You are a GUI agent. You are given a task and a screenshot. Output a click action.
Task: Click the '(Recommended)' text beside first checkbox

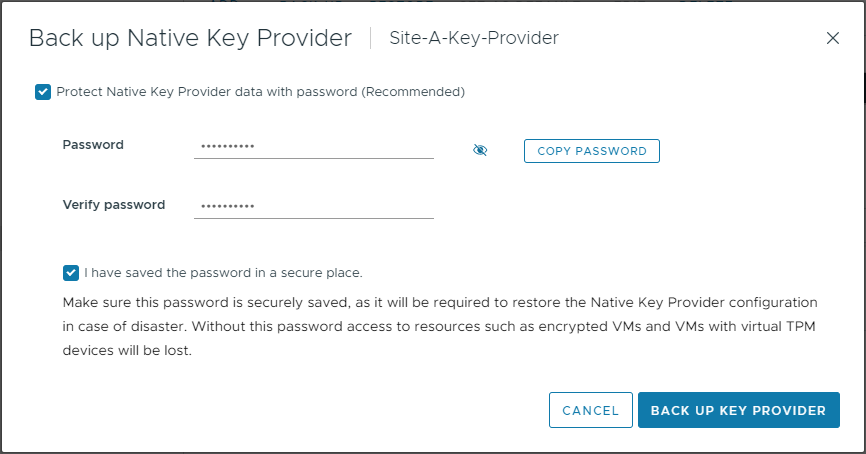point(413,92)
